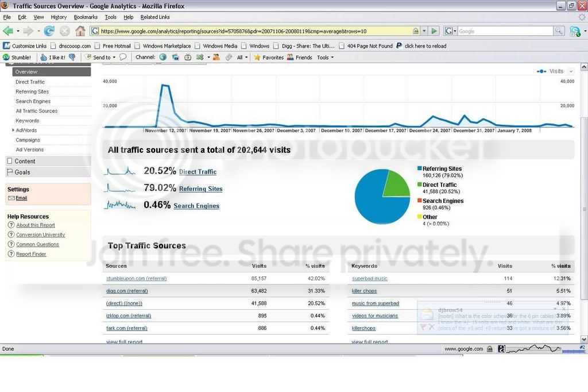Click the Skype toolbar icon
This screenshot has height=392, width=588.
pyautogui.click(x=575, y=31)
